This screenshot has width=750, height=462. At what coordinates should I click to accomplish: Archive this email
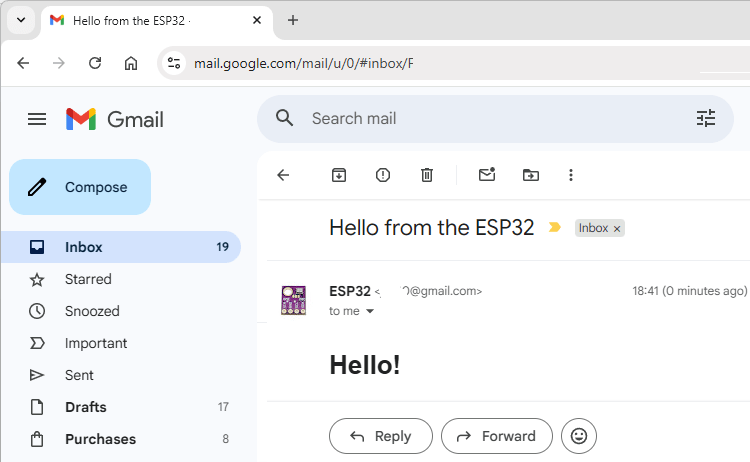point(339,175)
